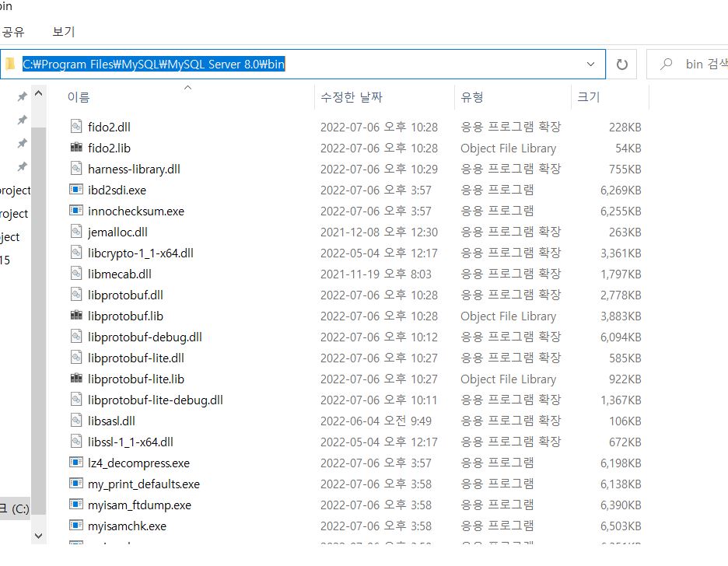
Task: Click the navigation pane scrollbar thumb
Action: [39, 320]
